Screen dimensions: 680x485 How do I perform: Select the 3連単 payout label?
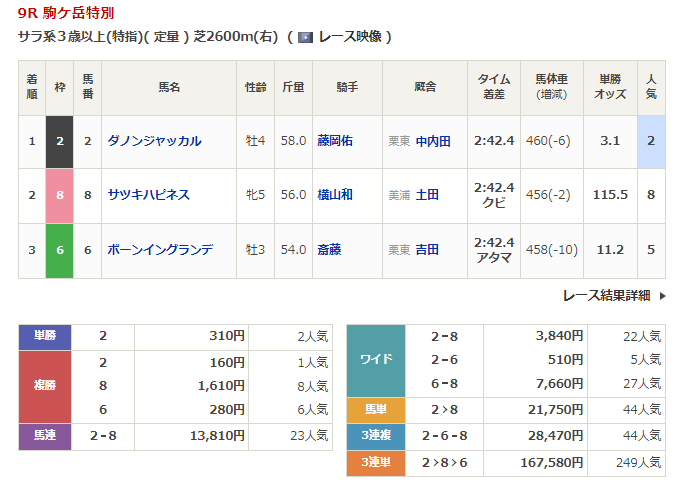pyautogui.click(x=375, y=462)
